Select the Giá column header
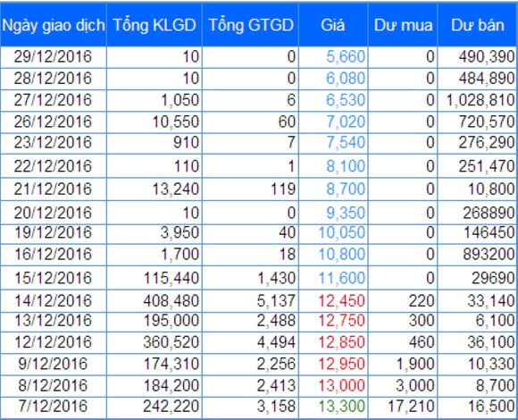The image size is (518, 420). pos(333,25)
